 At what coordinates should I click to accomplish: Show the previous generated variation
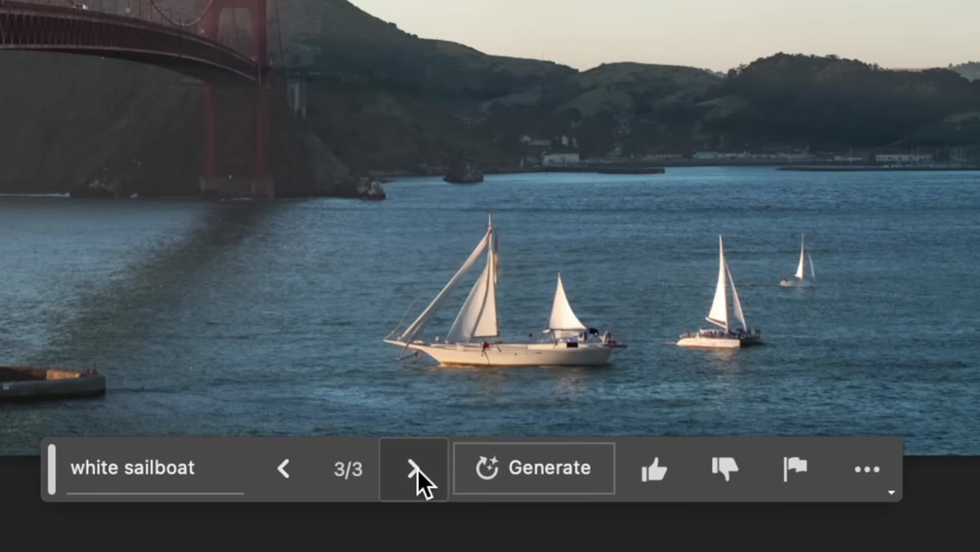pyautogui.click(x=283, y=469)
